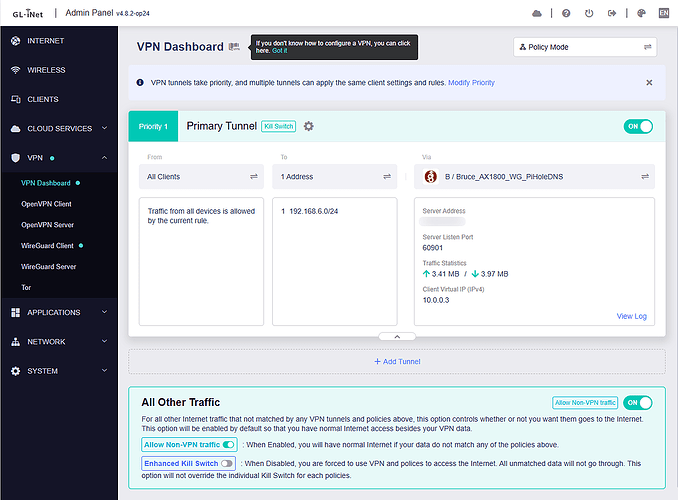Image resolution: width=678 pixels, height=500 pixels.
Task: Click the EN language icon
Action: click(x=663, y=14)
